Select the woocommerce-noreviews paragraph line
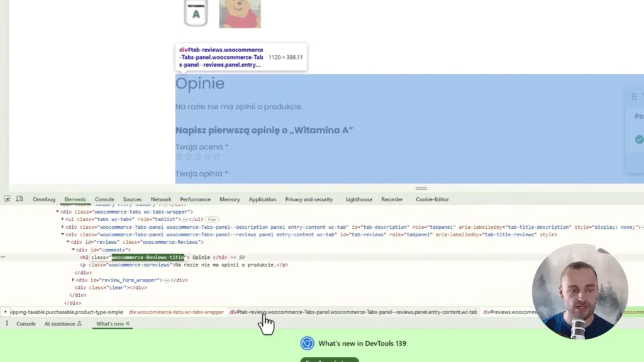644x362 pixels. click(184, 265)
